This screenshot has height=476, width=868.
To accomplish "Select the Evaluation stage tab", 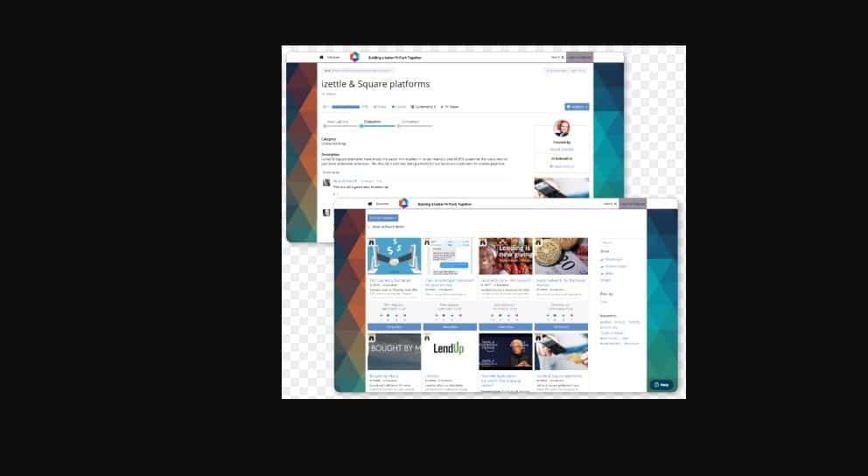I will 372,122.
